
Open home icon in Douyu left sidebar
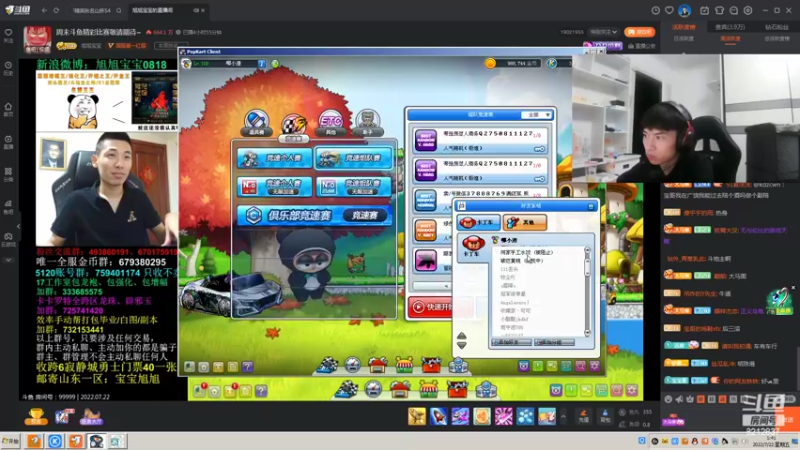[x=8, y=109]
